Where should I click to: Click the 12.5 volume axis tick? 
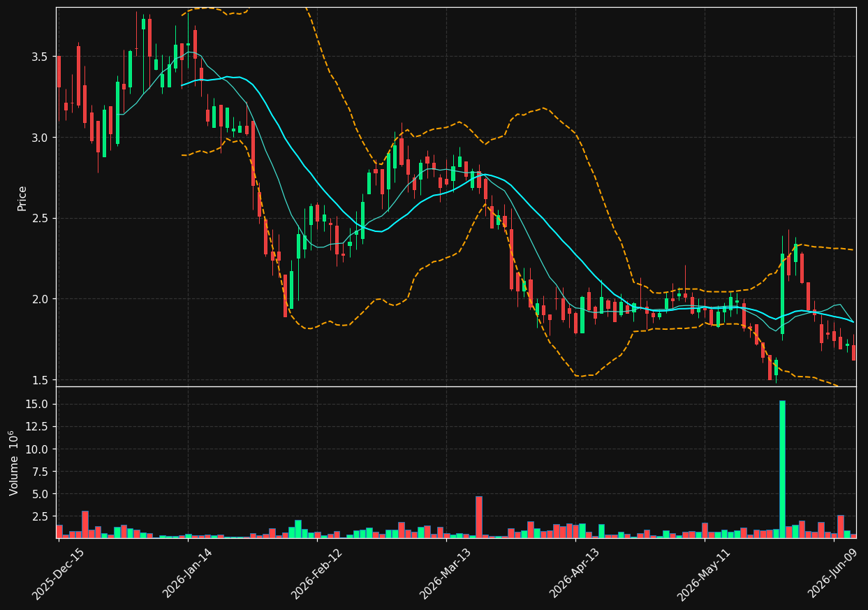click(x=36, y=426)
